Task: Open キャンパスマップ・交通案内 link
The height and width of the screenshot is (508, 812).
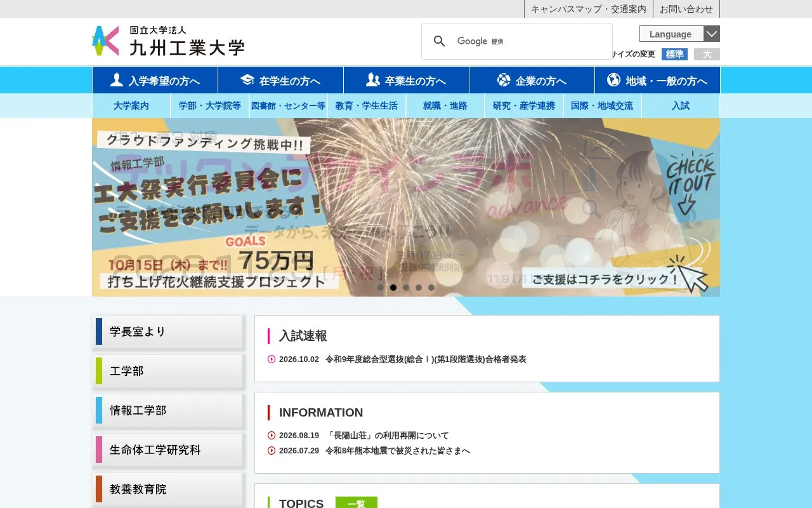Action: click(589, 9)
